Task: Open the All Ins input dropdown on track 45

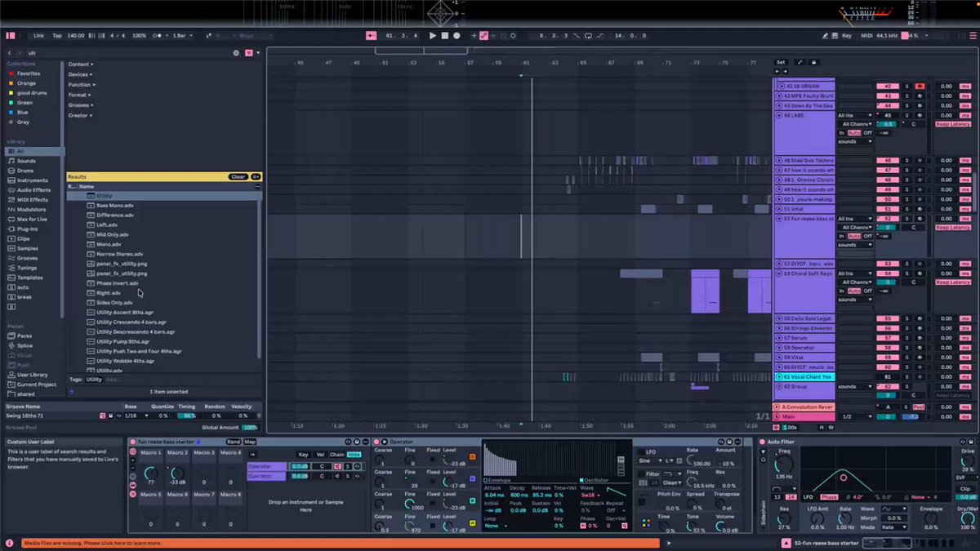Action: coord(855,115)
